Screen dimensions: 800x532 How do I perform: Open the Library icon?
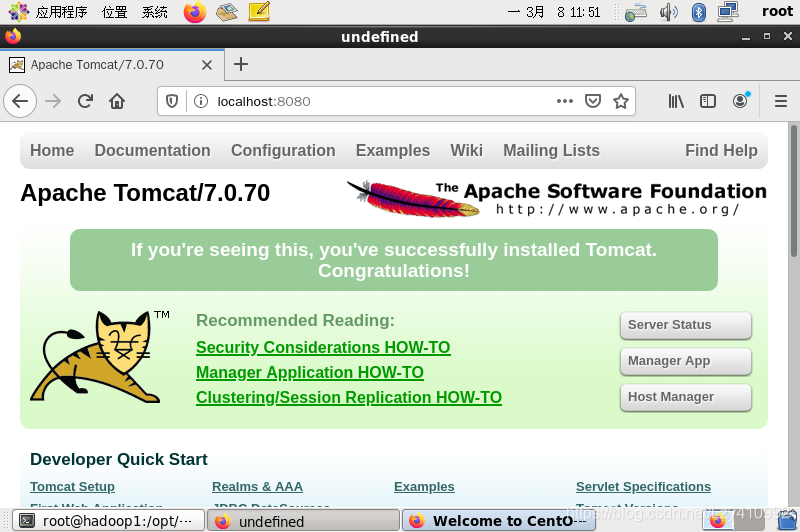click(676, 101)
